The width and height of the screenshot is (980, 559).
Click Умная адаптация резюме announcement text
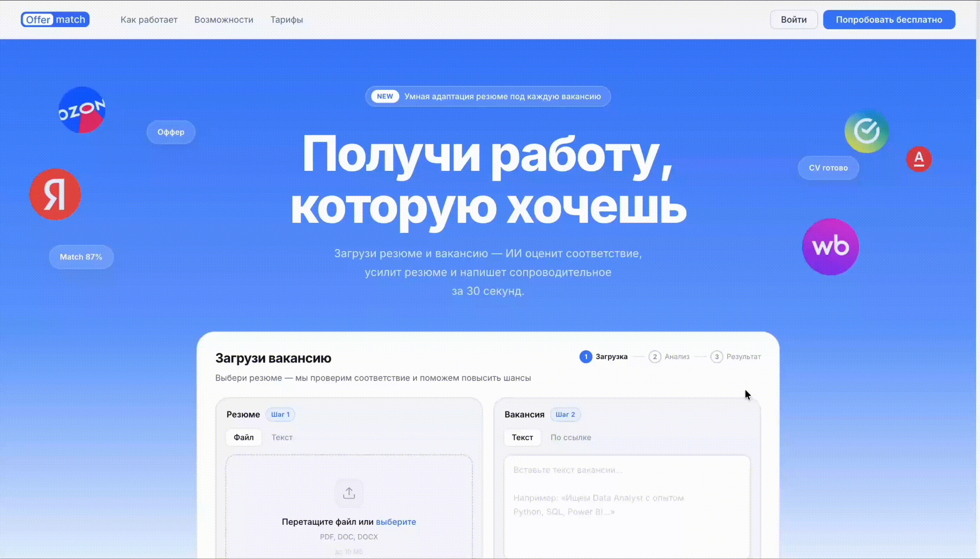pos(502,96)
